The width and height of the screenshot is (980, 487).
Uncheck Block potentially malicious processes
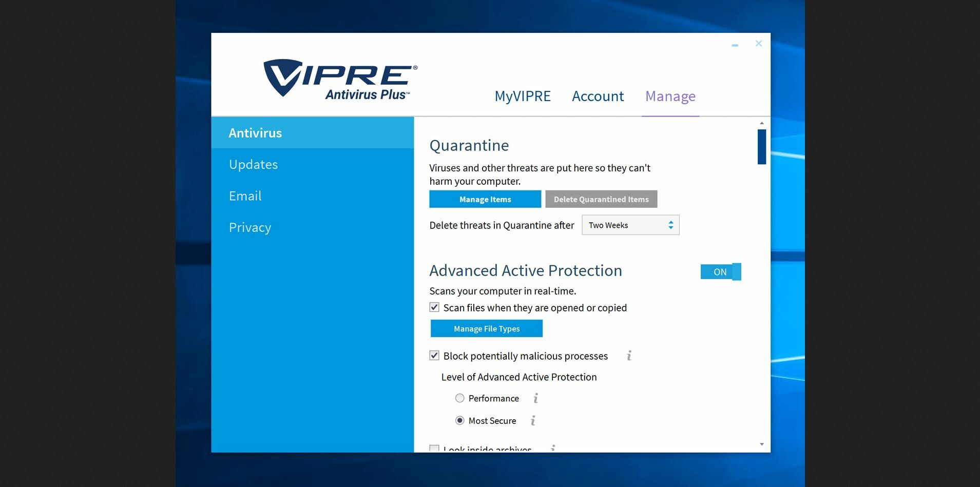point(434,356)
